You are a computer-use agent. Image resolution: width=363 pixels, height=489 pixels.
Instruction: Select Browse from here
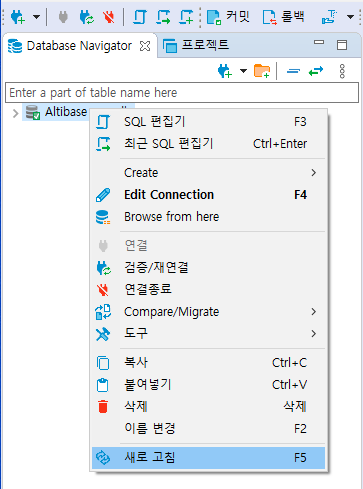click(208, 217)
